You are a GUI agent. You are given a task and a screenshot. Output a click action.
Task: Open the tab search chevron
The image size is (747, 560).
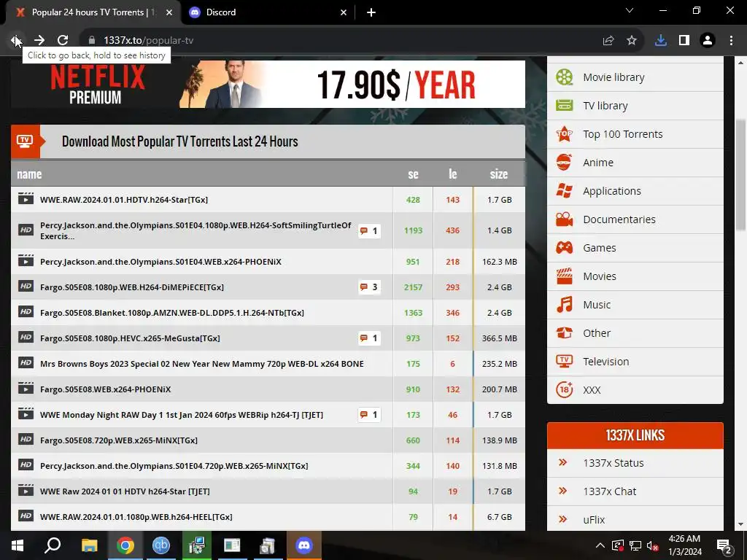[x=630, y=10]
